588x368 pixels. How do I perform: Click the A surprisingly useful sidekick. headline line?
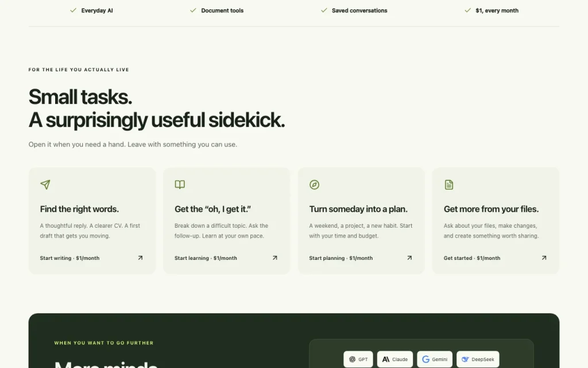pos(157,120)
